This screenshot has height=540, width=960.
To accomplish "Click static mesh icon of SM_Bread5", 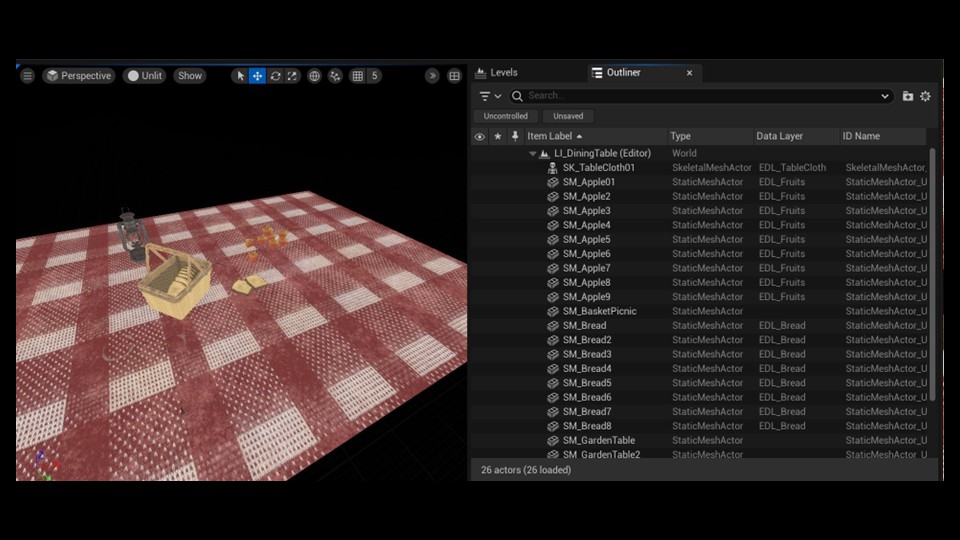I will point(553,384).
